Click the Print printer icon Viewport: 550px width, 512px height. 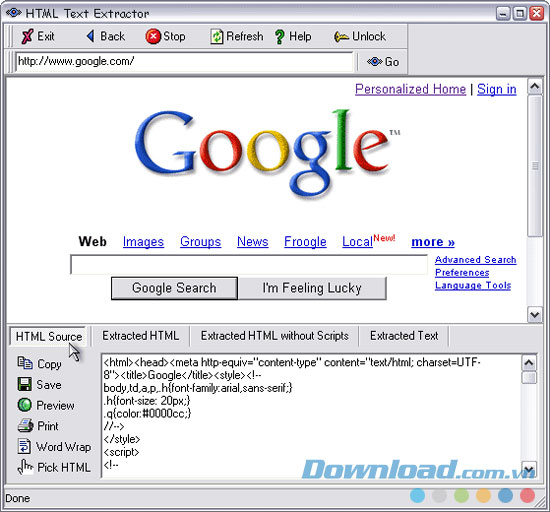coord(25,425)
